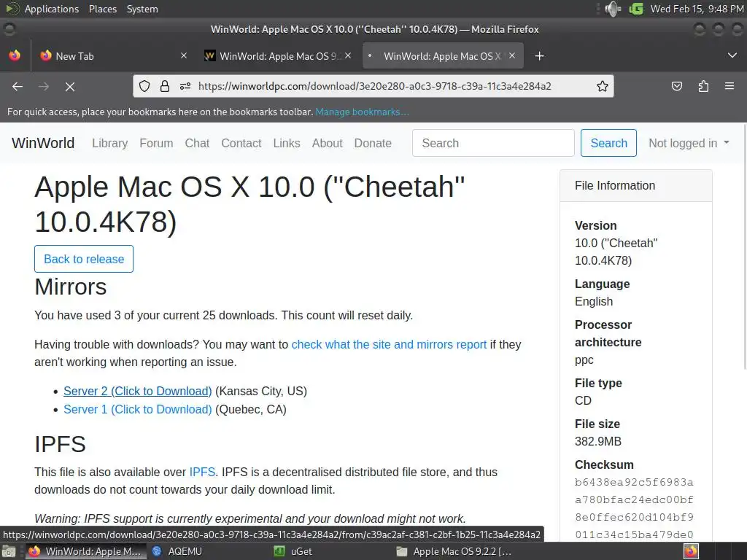Expand the Not logged in dropdown
Screen dimensions: 747x560
coord(689,143)
